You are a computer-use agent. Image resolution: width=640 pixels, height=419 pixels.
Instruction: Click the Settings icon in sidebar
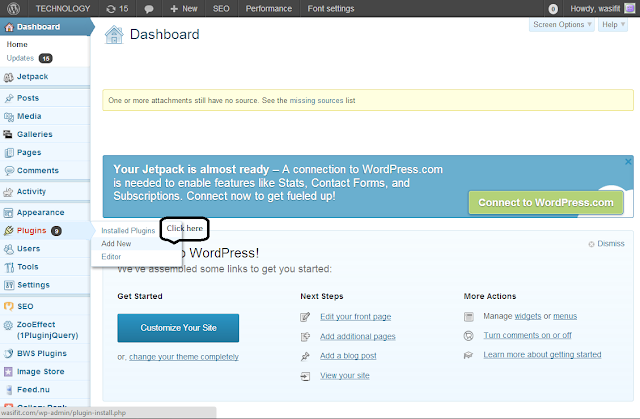tap(9, 285)
